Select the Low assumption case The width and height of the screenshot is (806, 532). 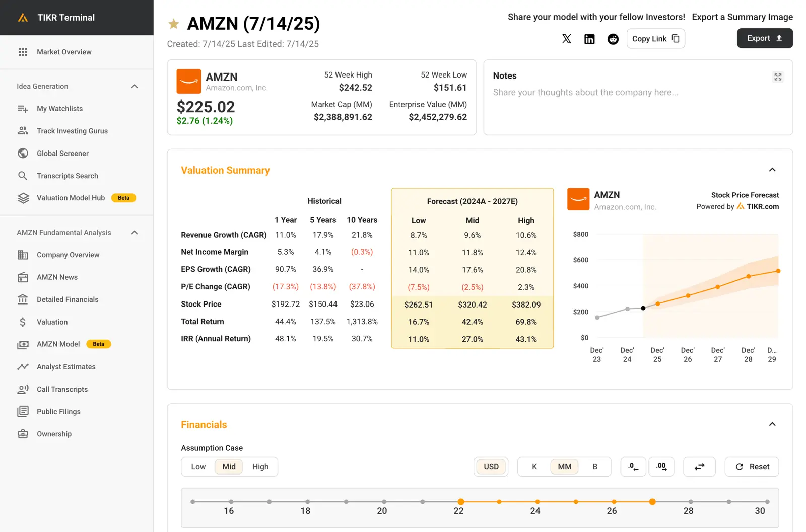198,467
